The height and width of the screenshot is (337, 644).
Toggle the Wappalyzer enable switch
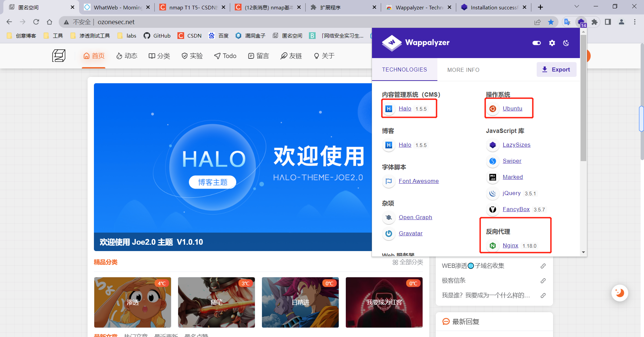536,43
